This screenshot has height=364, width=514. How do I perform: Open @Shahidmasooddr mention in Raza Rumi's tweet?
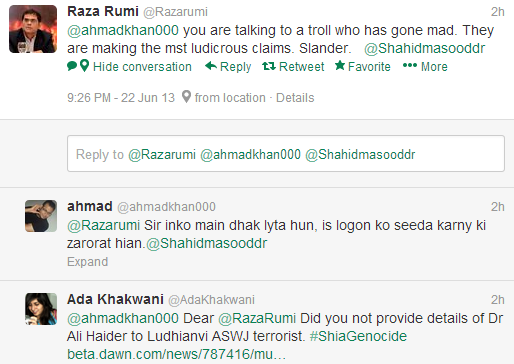424,48
